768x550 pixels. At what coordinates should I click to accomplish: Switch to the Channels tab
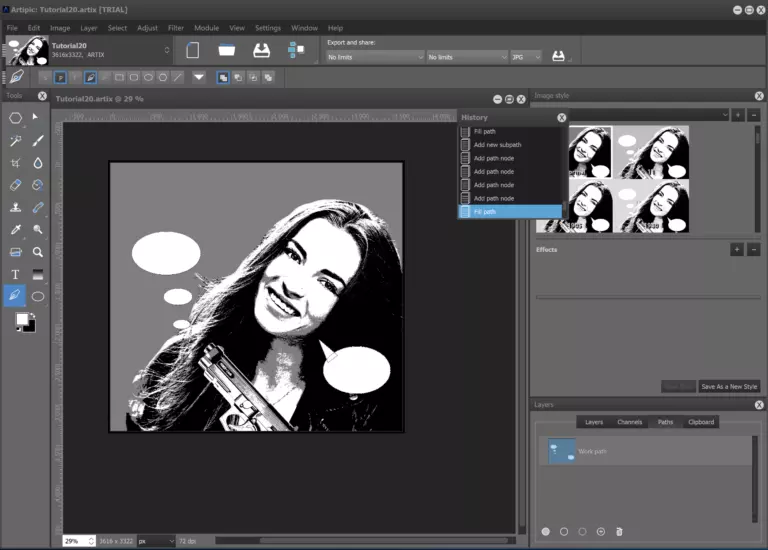pyautogui.click(x=629, y=422)
